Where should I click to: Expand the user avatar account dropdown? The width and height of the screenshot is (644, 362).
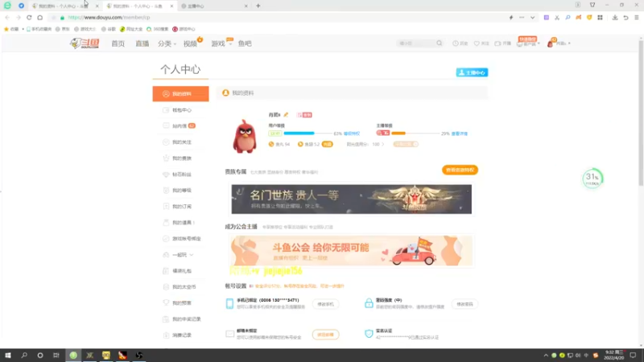click(559, 43)
